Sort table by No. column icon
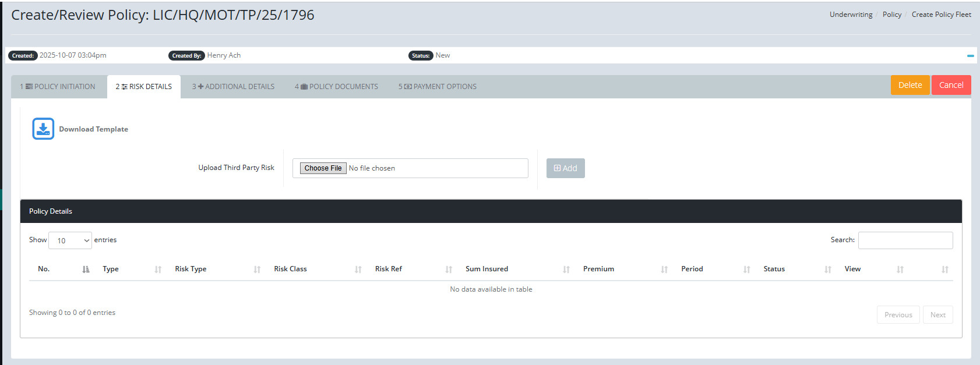The image size is (980, 365). point(86,270)
